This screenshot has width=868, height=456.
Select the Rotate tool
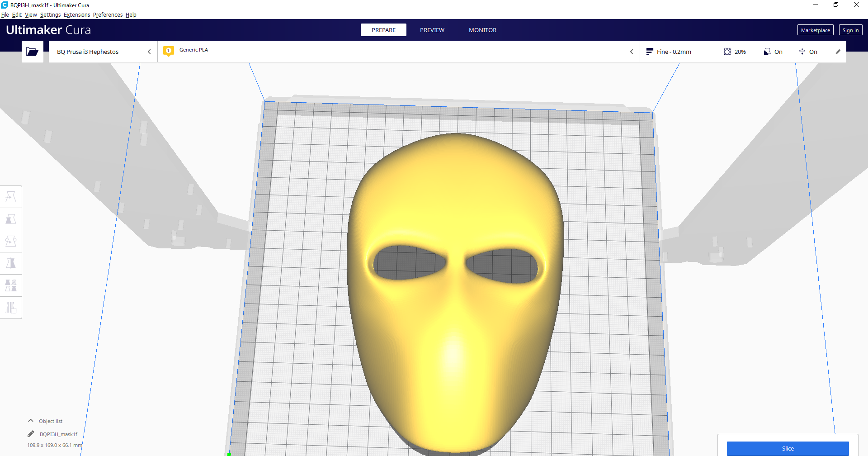(x=11, y=241)
